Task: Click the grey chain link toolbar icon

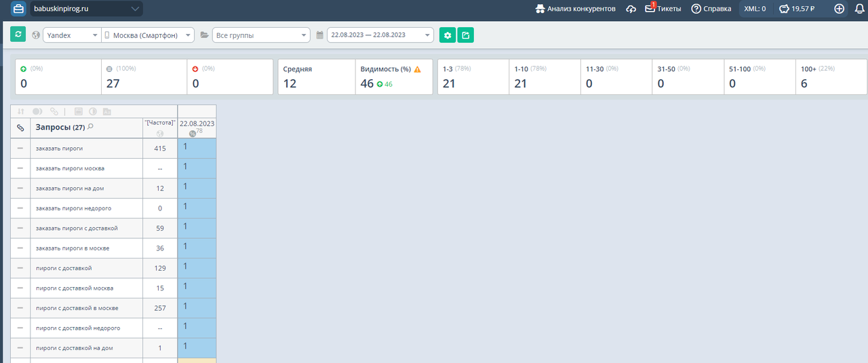Action: click(54, 111)
